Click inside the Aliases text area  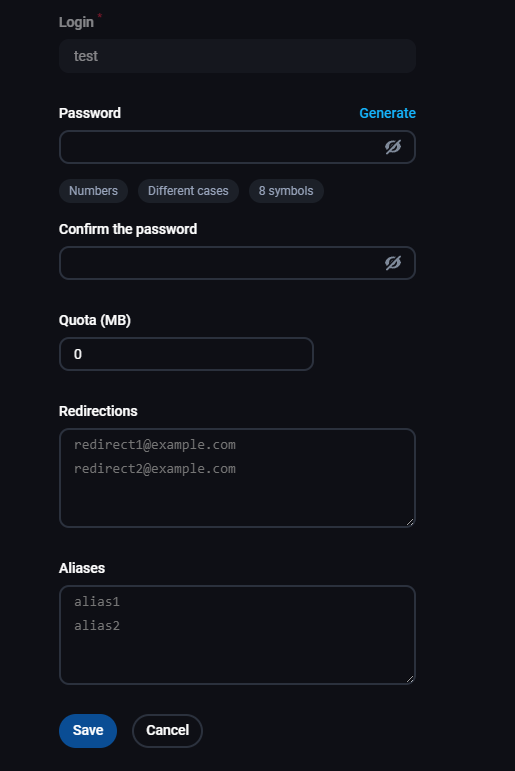[x=237, y=635]
